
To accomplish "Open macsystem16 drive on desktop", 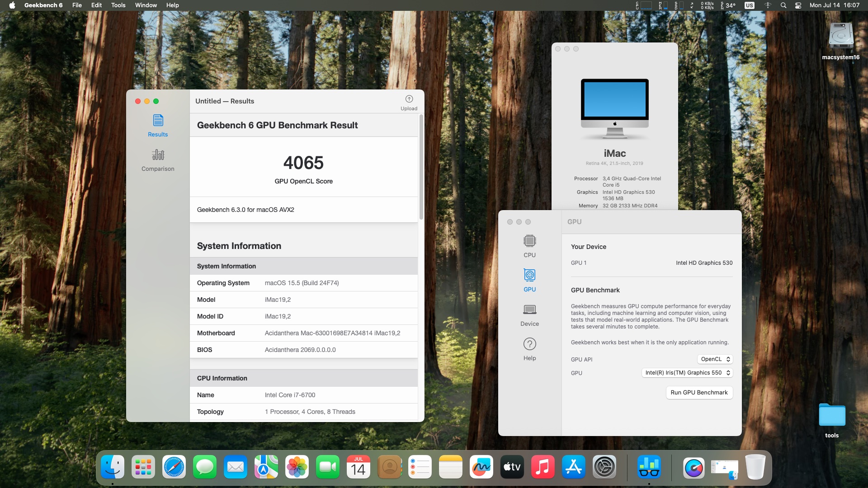I will pyautogui.click(x=840, y=36).
